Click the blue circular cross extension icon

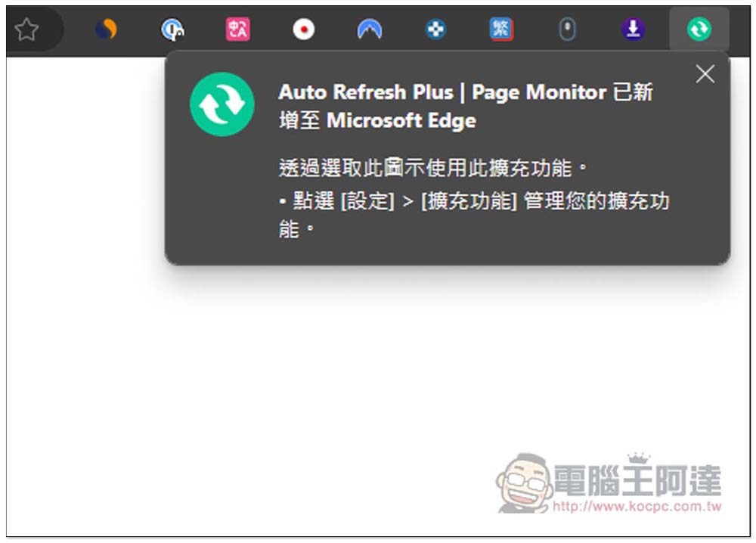[435, 29]
